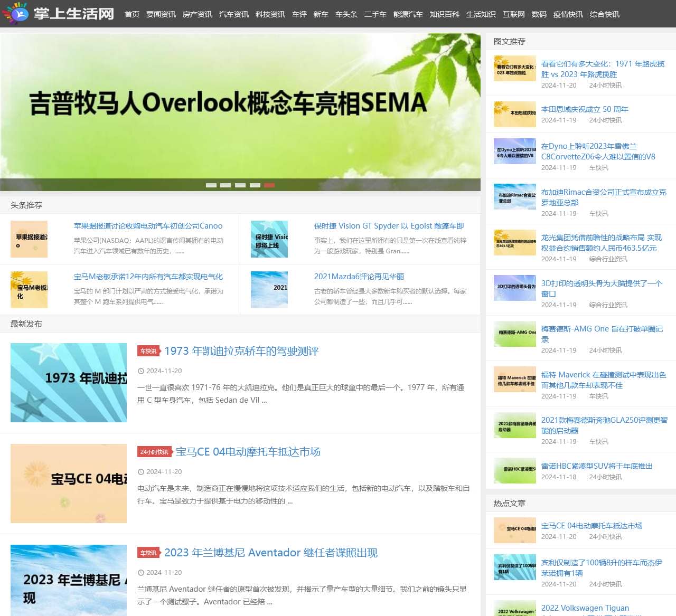This screenshot has height=616, width=676.
Task: Open the Corvette Z06 V8 Dyno article
Action: click(598, 151)
